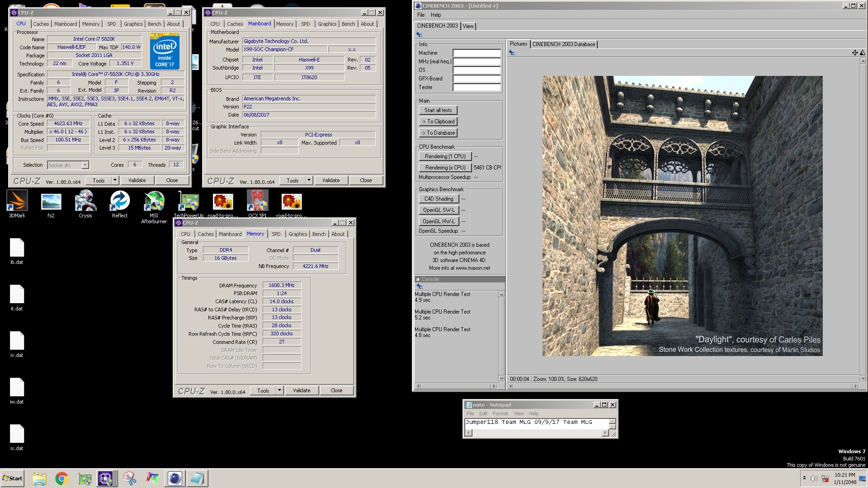Switch to CINEBENCH via taskbar globe icon

175,479
